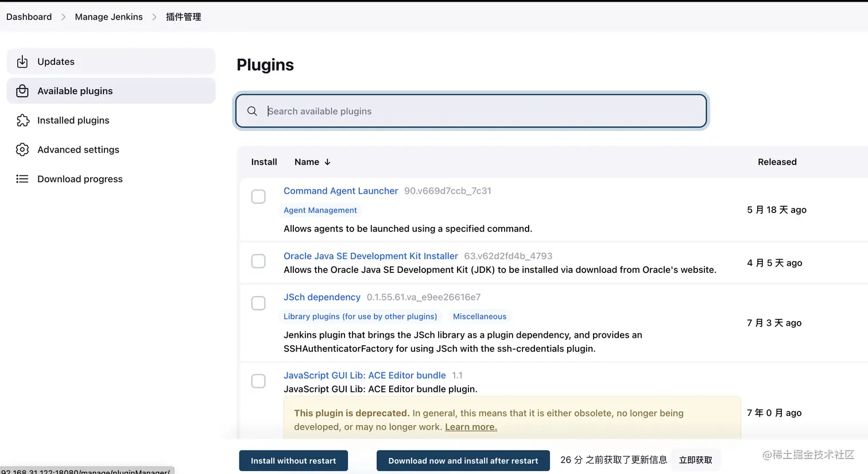Click the breadcrumb chevron after Manage Jenkins
This screenshot has height=474, width=868.
(x=154, y=17)
